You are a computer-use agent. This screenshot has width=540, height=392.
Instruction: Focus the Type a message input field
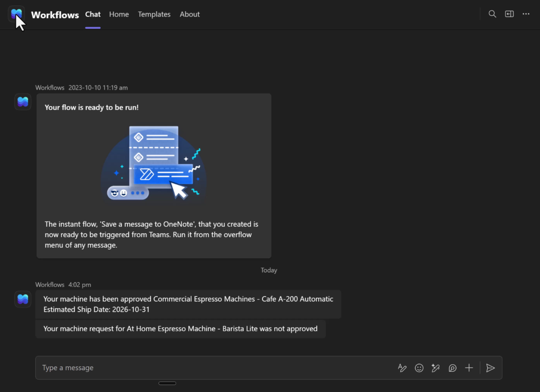[269, 368]
